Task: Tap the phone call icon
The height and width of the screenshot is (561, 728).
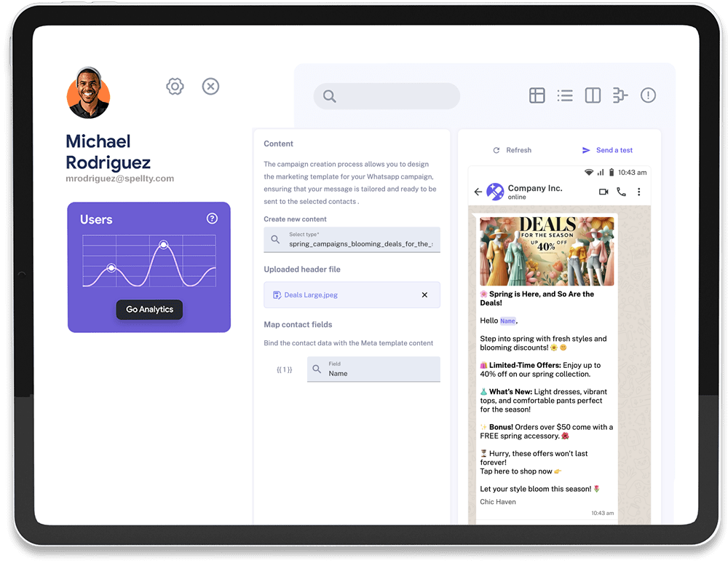Action: pyautogui.click(x=621, y=192)
